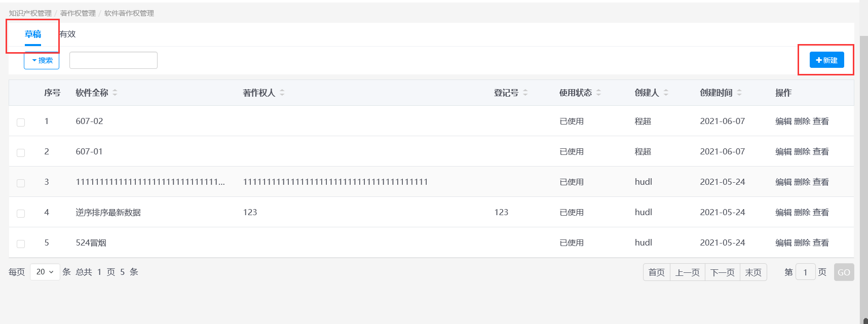Go to 下一页 in pagination

pos(722,272)
